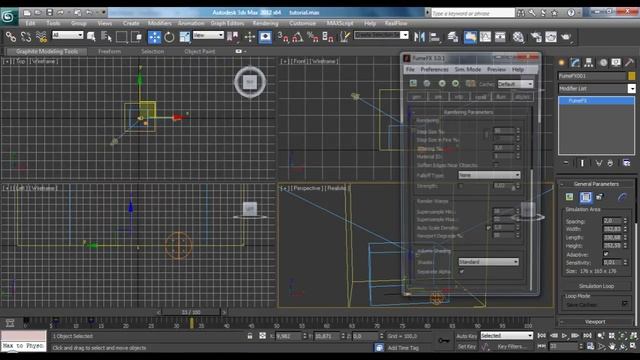
Task: Click the Use Pivot Point Center icon
Action: tap(233, 37)
